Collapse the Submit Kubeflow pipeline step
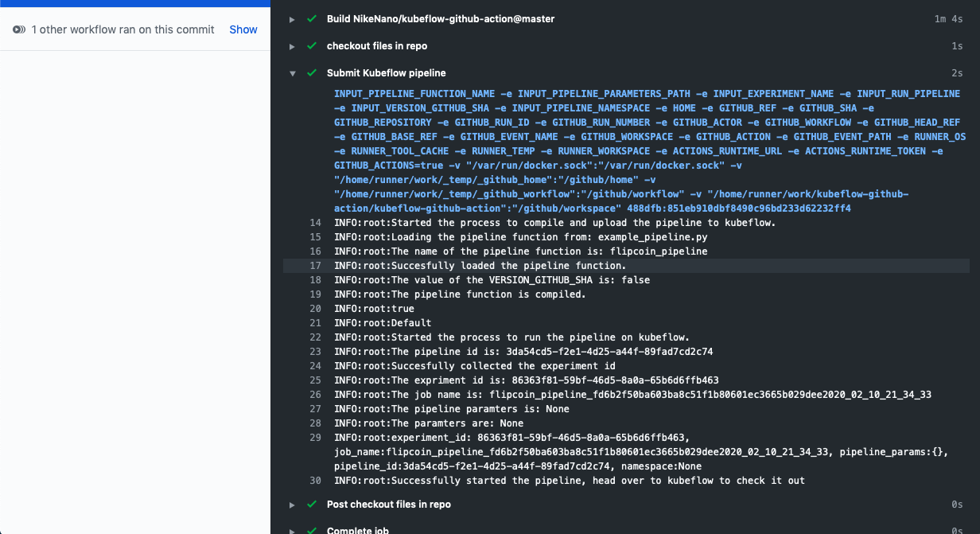This screenshot has width=980, height=534. point(292,73)
